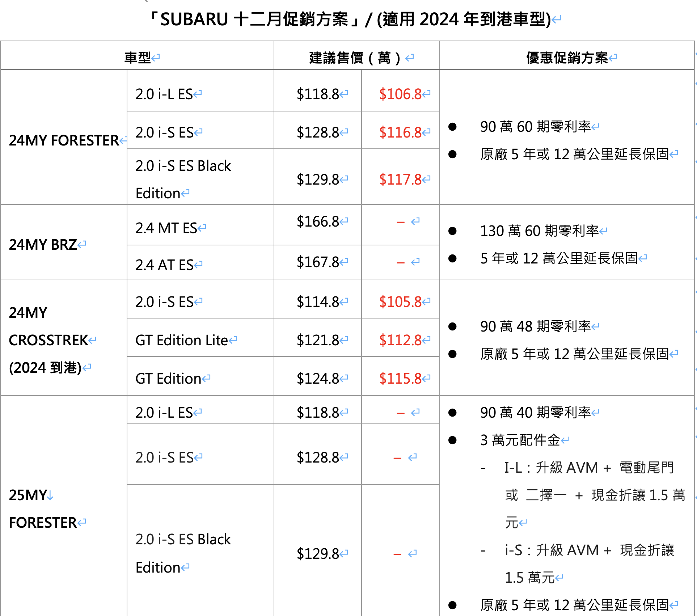Click the 3 萬元配件金 bullet
This screenshot has width=697, height=616.
point(520,440)
